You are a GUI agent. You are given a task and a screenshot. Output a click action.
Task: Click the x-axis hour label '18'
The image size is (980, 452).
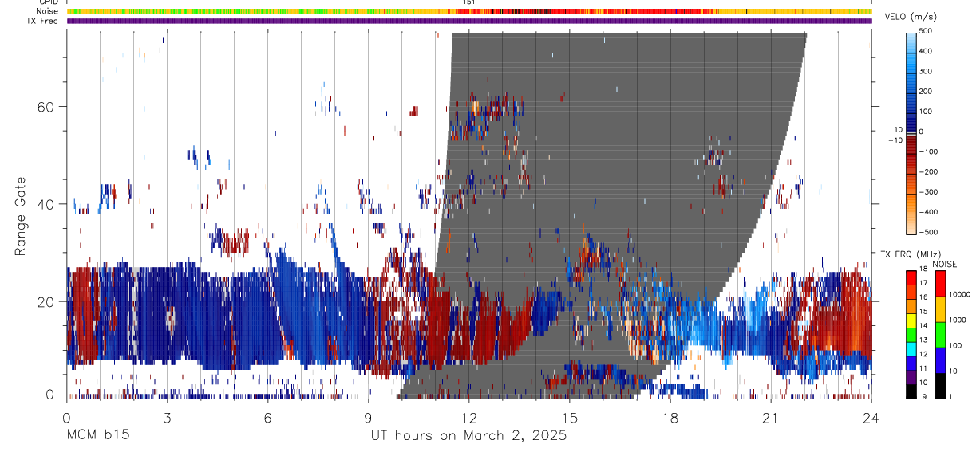coord(670,417)
